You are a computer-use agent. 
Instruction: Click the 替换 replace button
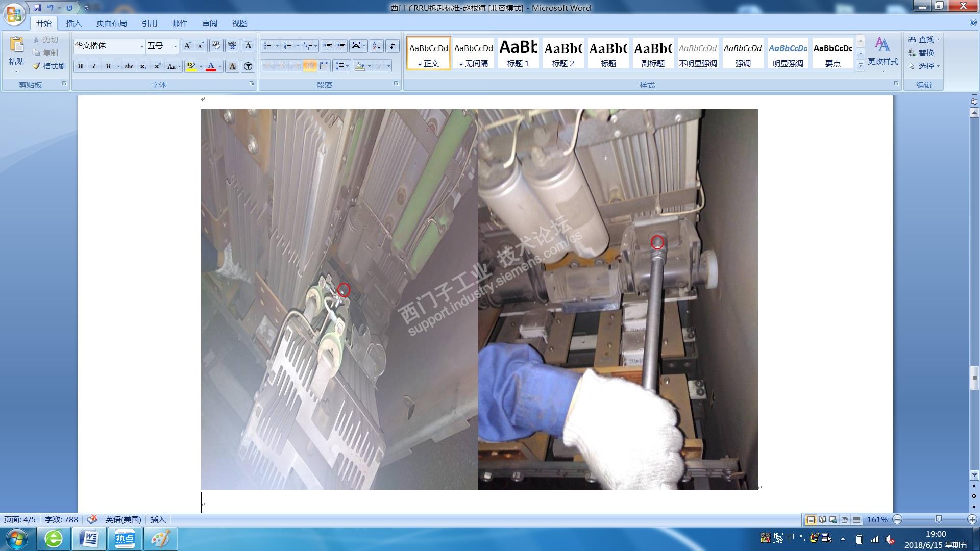[921, 53]
